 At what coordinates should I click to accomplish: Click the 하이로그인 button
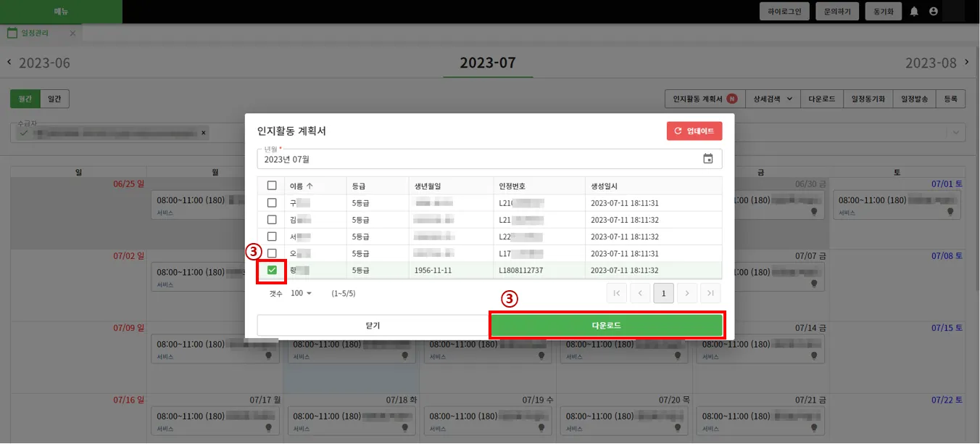coord(784,12)
